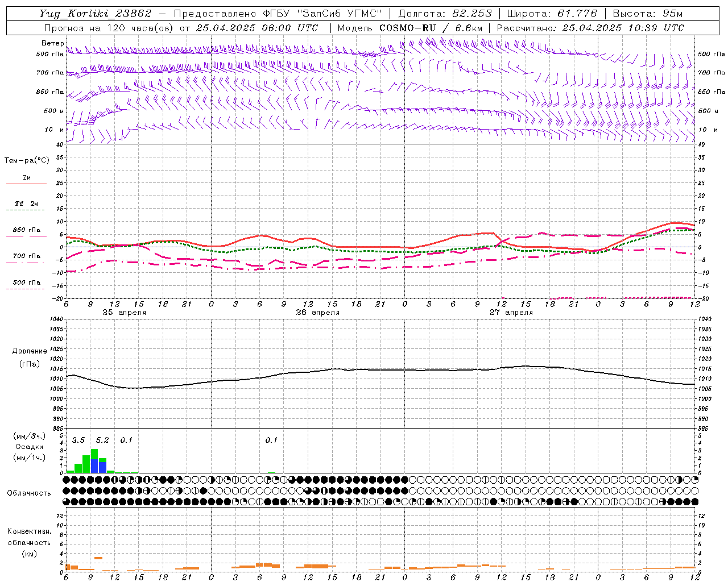Click the (мм/3ч.) precipitation unit label
The height and width of the screenshot is (582, 728).
pyautogui.click(x=30, y=436)
